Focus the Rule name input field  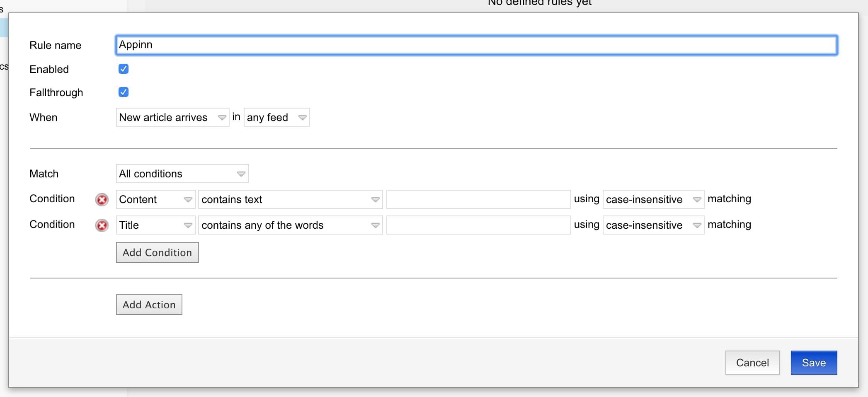476,45
